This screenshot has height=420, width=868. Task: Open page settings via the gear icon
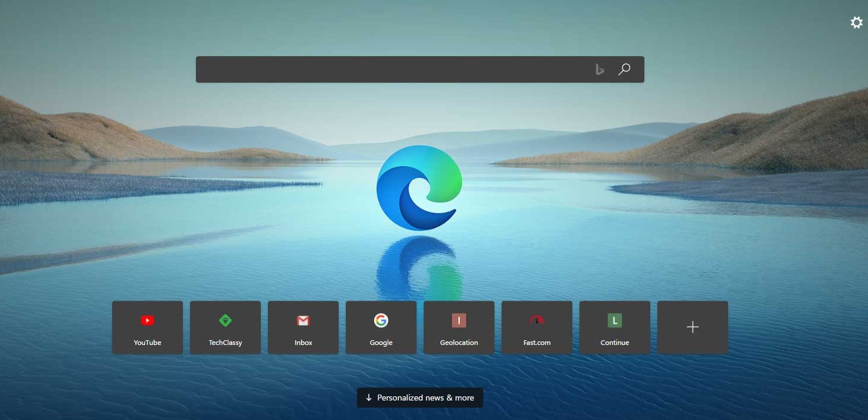tap(856, 22)
